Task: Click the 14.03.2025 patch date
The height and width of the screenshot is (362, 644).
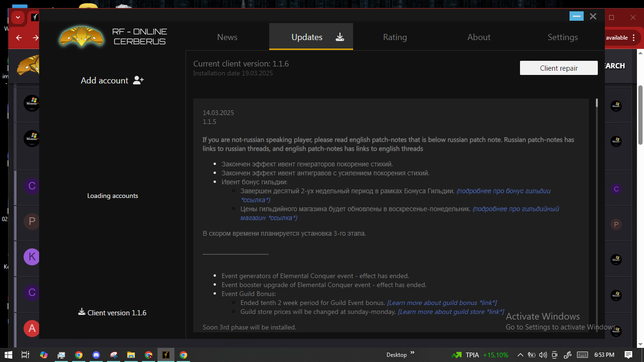Action: click(x=218, y=113)
